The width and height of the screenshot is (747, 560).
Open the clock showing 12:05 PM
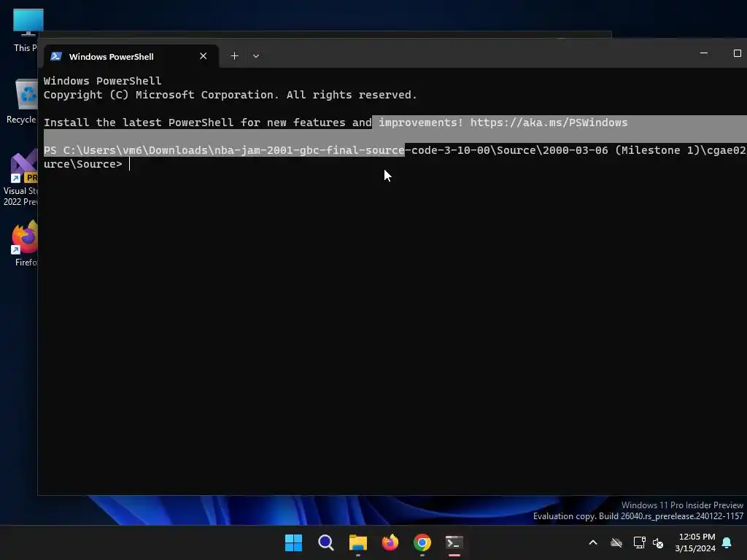[x=695, y=542]
